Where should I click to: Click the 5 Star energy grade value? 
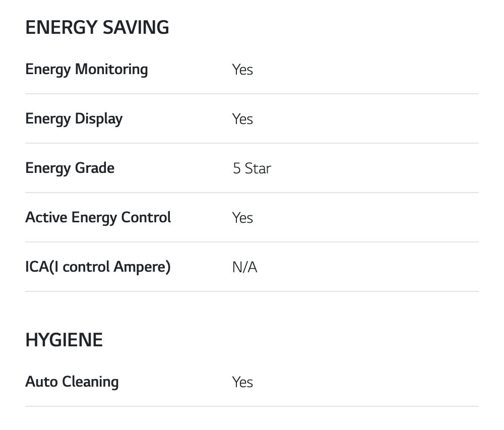tap(251, 168)
